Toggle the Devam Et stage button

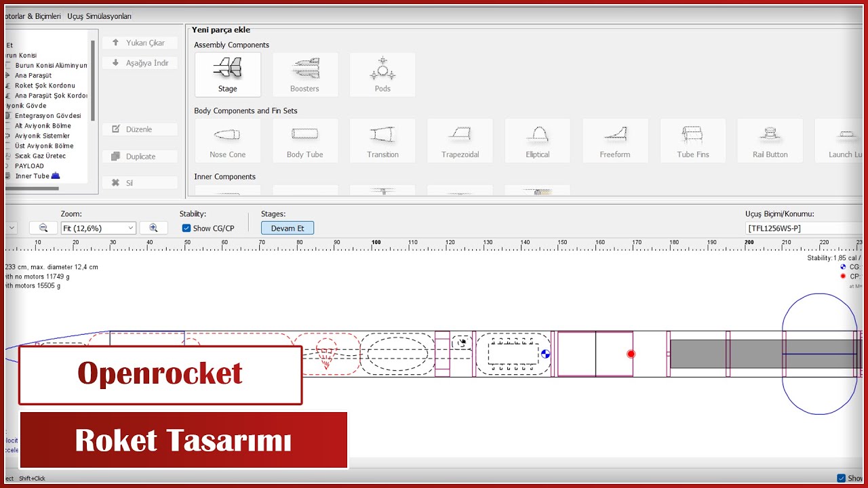pyautogui.click(x=288, y=228)
